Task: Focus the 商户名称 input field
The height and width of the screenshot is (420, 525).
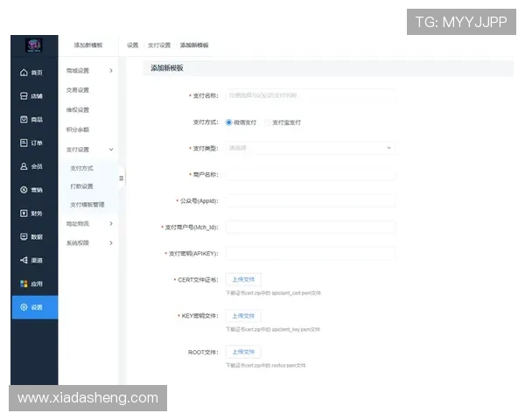Action: pyautogui.click(x=311, y=174)
